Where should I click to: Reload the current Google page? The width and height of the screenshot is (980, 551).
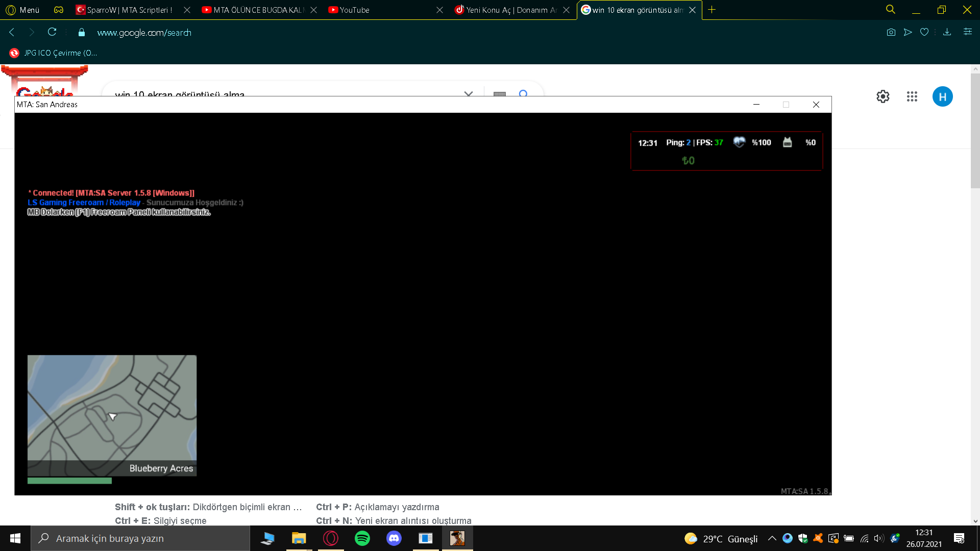tap(52, 32)
